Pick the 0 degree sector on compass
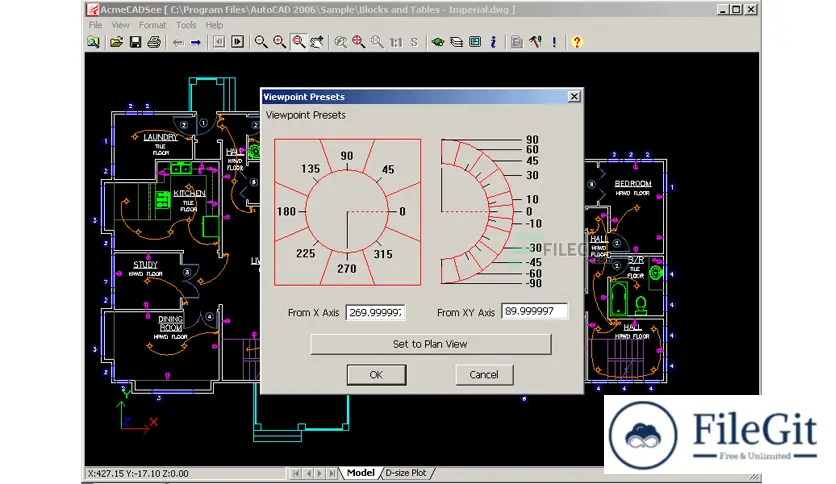Image resolution: width=836 pixels, height=484 pixels. click(403, 212)
